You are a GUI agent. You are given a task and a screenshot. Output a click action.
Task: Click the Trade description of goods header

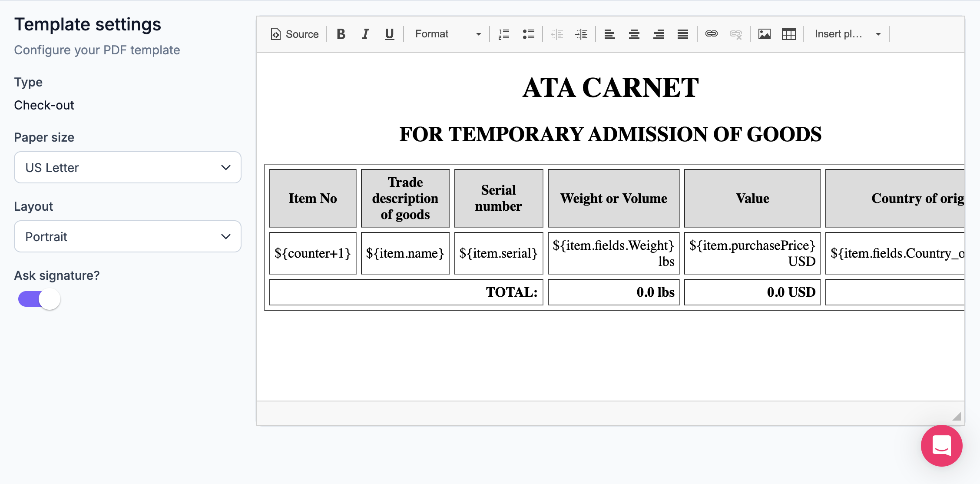pos(405,198)
